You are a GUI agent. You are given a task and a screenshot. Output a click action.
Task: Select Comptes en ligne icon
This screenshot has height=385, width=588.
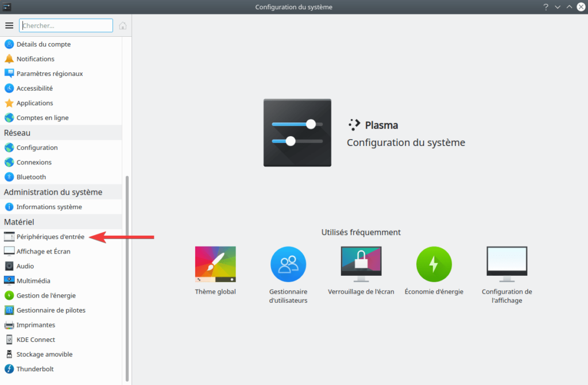[9, 118]
